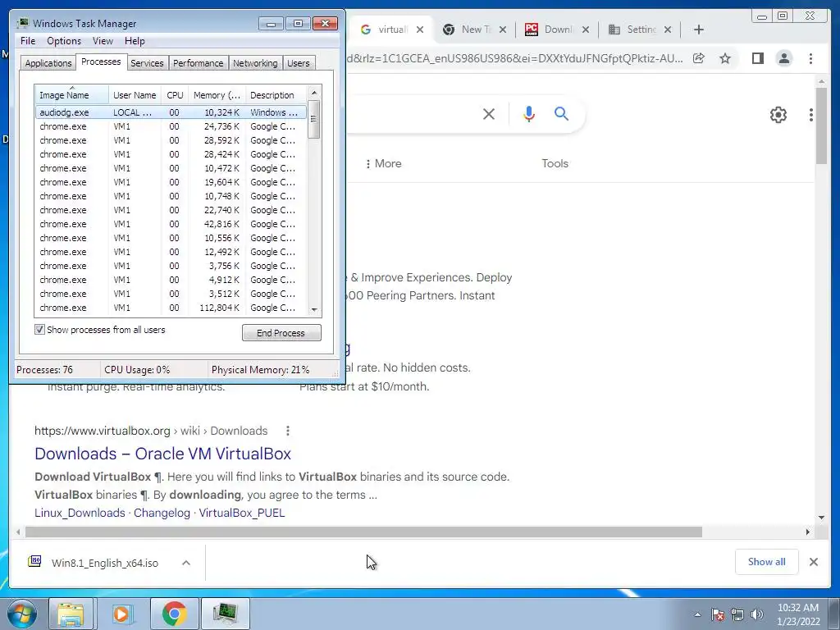Click the Chrome horizontal scrollbar thumb

pyautogui.click(x=363, y=532)
